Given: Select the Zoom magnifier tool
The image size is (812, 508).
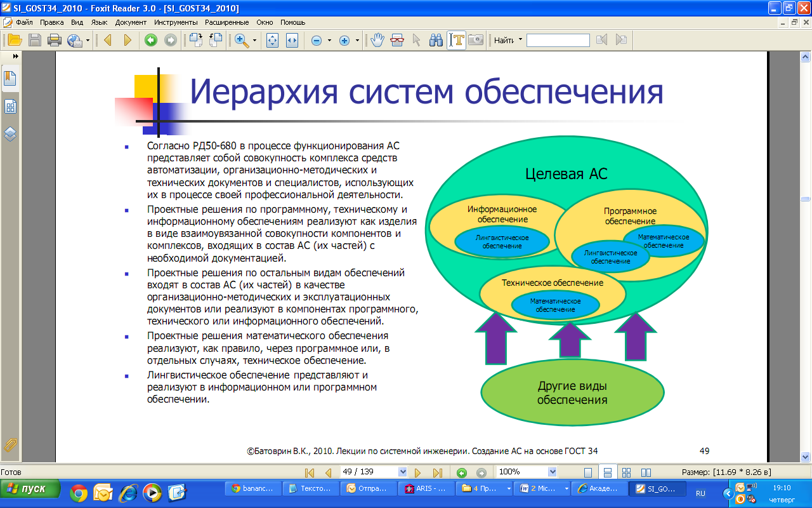Looking at the screenshot, I should 242,40.
